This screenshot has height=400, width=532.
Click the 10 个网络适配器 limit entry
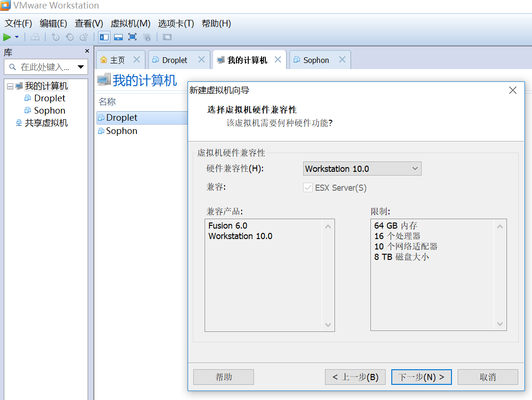tap(406, 247)
